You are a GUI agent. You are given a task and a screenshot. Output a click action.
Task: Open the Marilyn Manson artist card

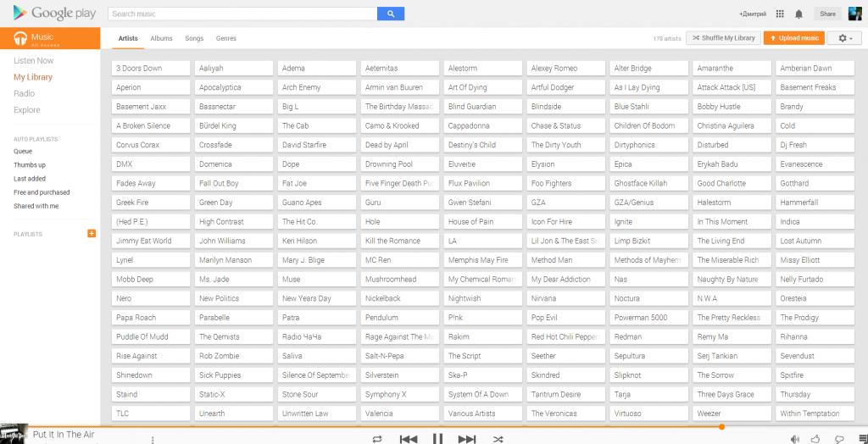point(234,260)
